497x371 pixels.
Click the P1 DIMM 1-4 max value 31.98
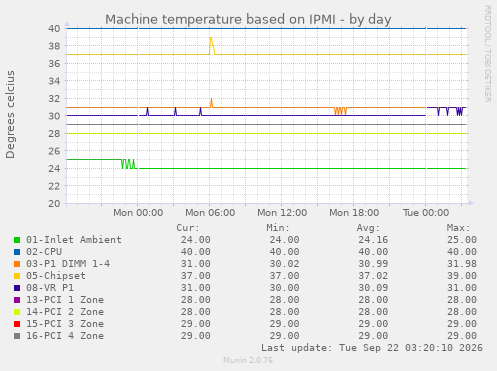[x=462, y=264]
